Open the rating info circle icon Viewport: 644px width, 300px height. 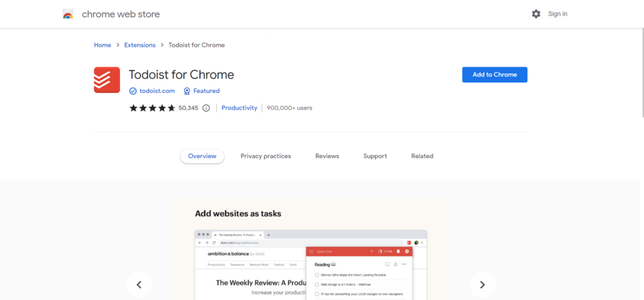click(x=206, y=108)
